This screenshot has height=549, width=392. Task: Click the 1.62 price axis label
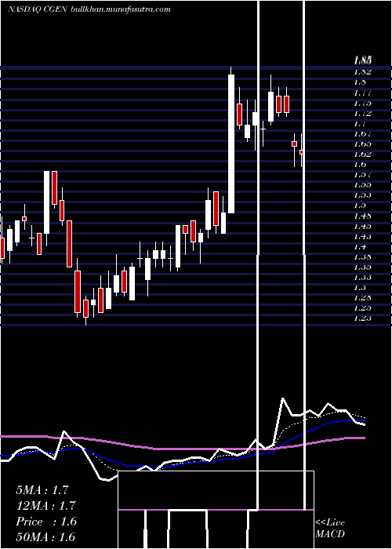(362, 154)
